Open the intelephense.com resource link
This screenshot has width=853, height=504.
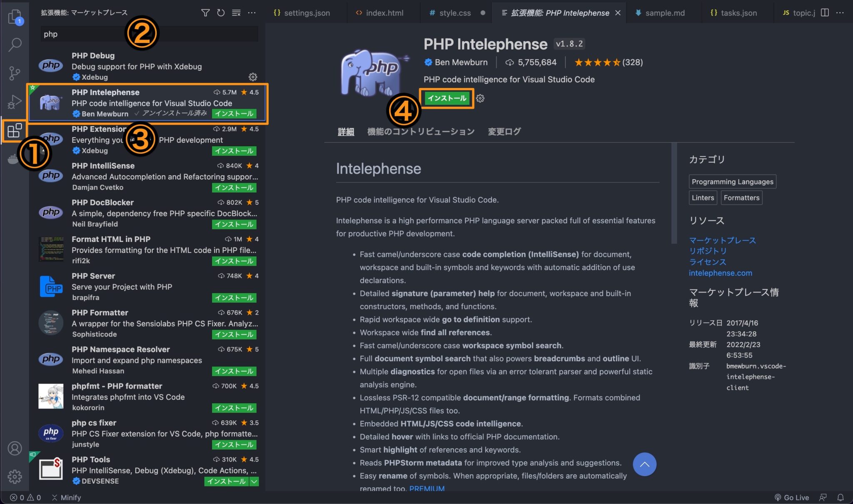click(720, 273)
